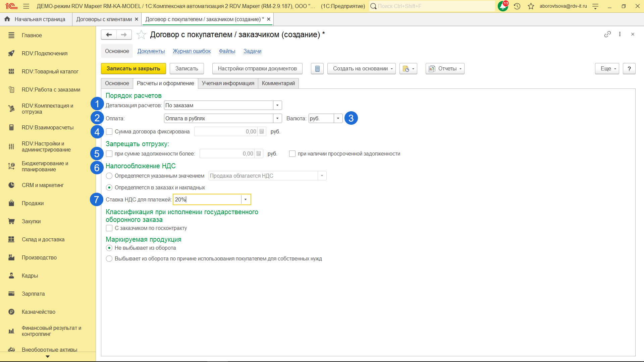Open the 'Валюта' currency dropdown
Image resolution: width=644 pixels, height=362 pixels.
pyautogui.click(x=338, y=119)
